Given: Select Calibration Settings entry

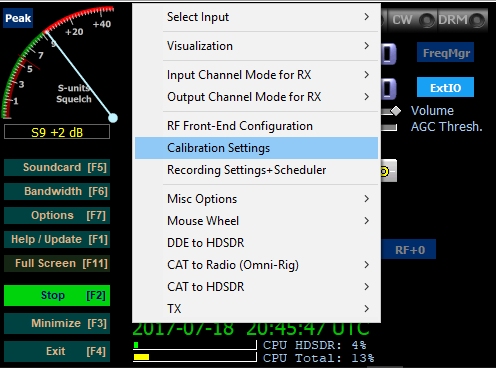Looking at the screenshot, I should [256, 148].
